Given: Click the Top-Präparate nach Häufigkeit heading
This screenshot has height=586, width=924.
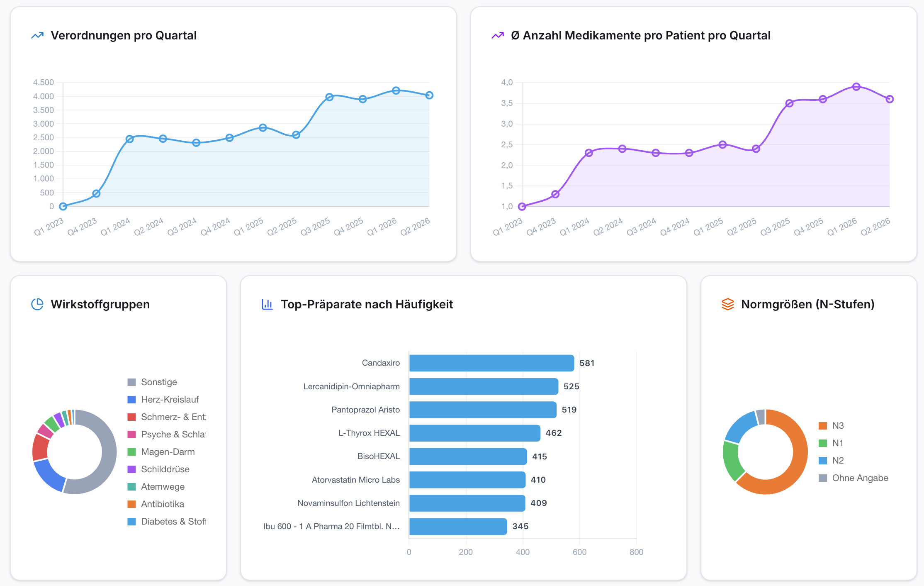Looking at the screenshot, I should coord(367,304).
